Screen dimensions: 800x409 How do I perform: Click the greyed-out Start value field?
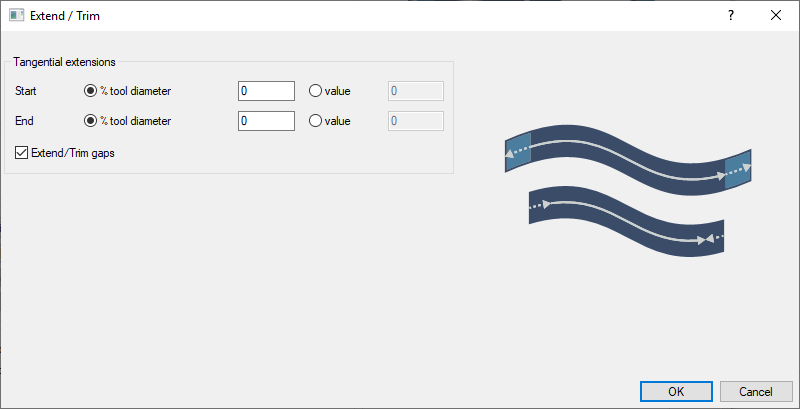tap(415, 91)
